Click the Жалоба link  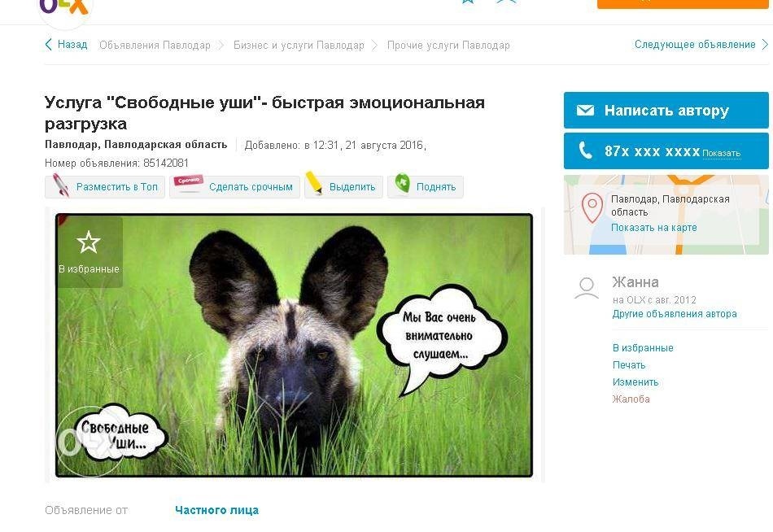(x=631, y=399)
